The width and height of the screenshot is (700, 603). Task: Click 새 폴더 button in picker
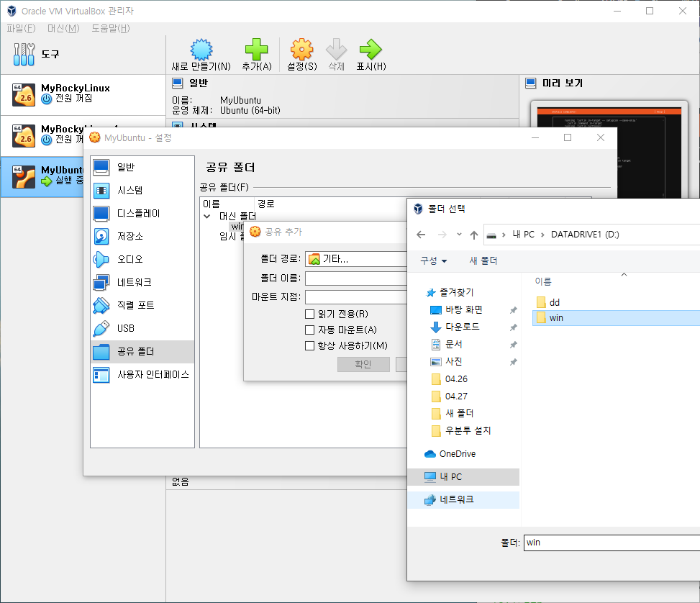483,260
